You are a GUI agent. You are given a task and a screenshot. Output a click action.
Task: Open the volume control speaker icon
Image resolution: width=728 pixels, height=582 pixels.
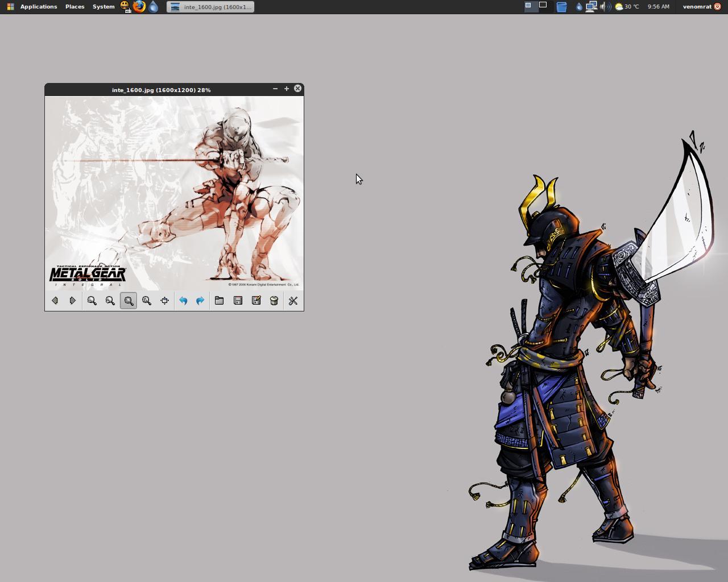[x=605, y=7]
